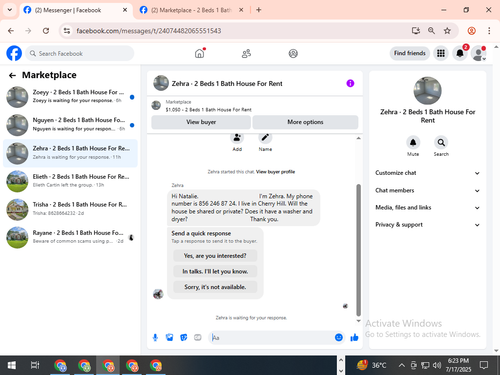Send quick response In talks. I'll let you know.
The width and height of the screenshot is (500, 375).
[x=215, y=271]
